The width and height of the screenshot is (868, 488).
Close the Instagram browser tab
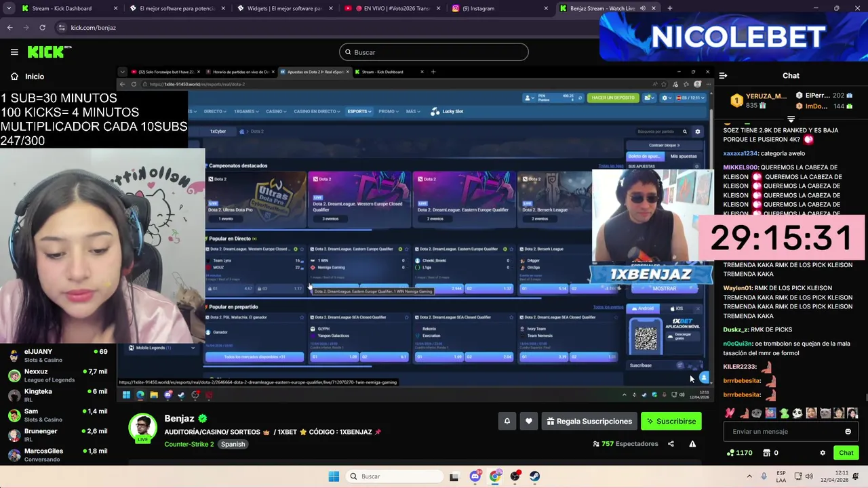tap(546, 8)
